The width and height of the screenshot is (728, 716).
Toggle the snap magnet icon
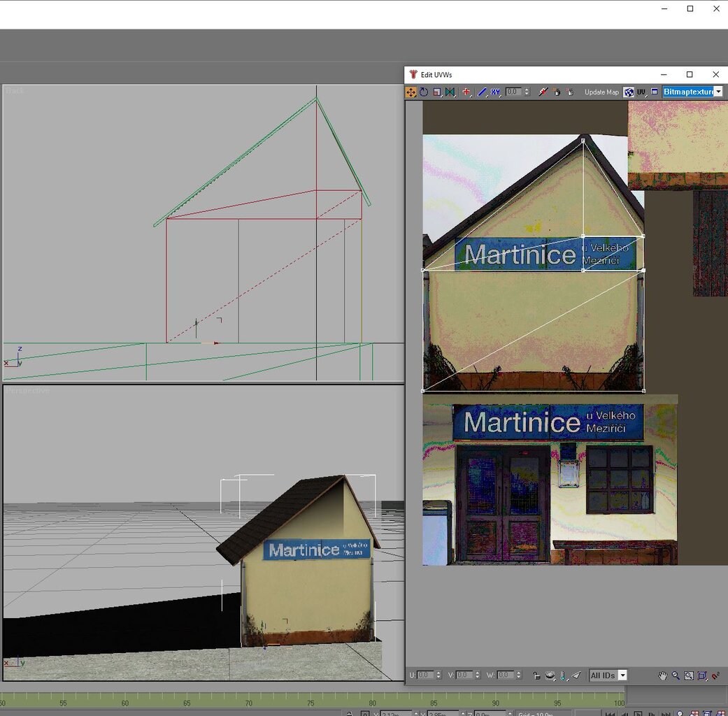(715, 675)
